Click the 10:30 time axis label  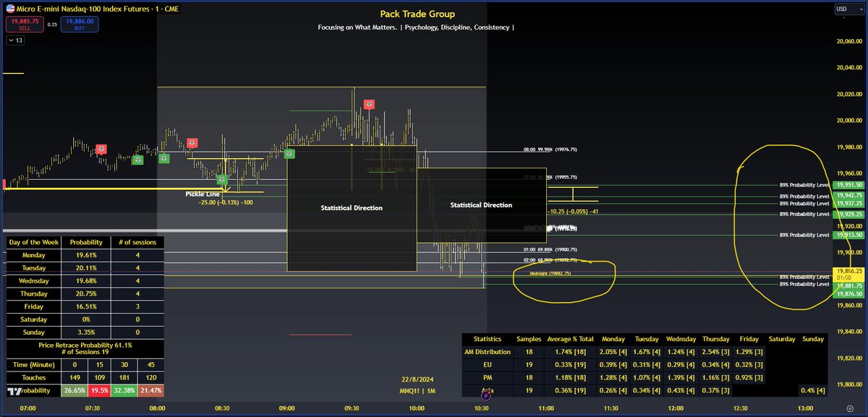[x=482, y=410]
